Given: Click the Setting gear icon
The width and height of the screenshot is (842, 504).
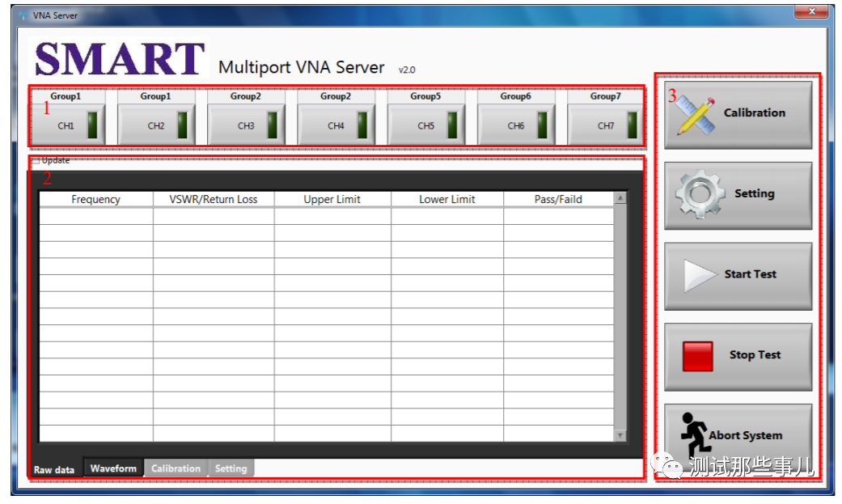Looking at the screenshot, I should [x=700, y=193].
